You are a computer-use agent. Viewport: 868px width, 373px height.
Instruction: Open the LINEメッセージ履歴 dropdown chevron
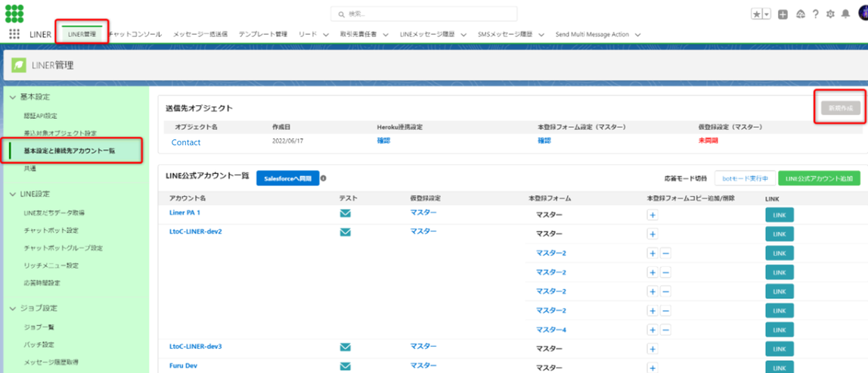coord(463,34)
